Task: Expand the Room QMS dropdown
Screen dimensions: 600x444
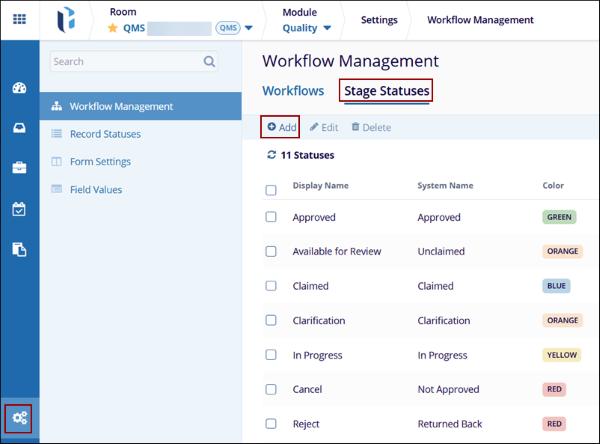Action: [x=248, y=29]
